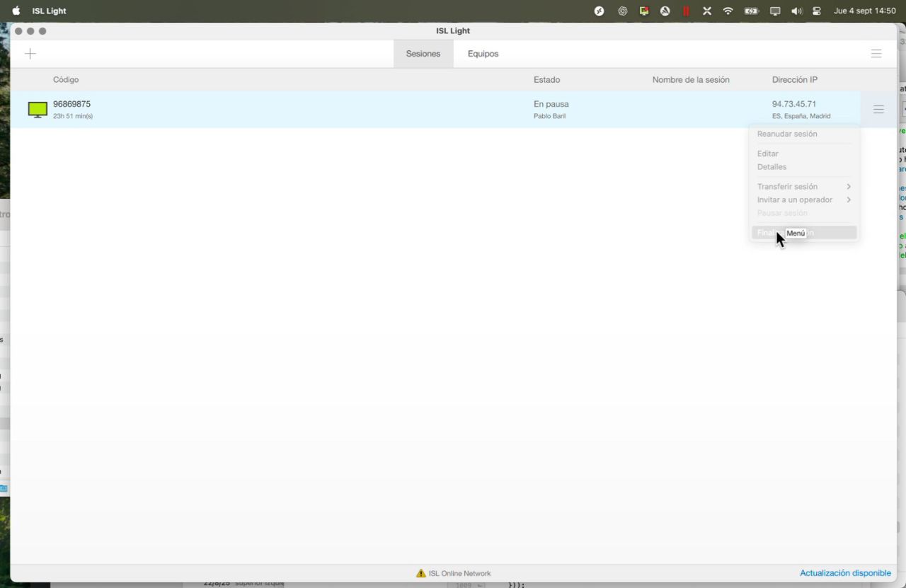906x588 pixels.
Task: Click the Actualización disponible link
Action: tap(845, 573)
